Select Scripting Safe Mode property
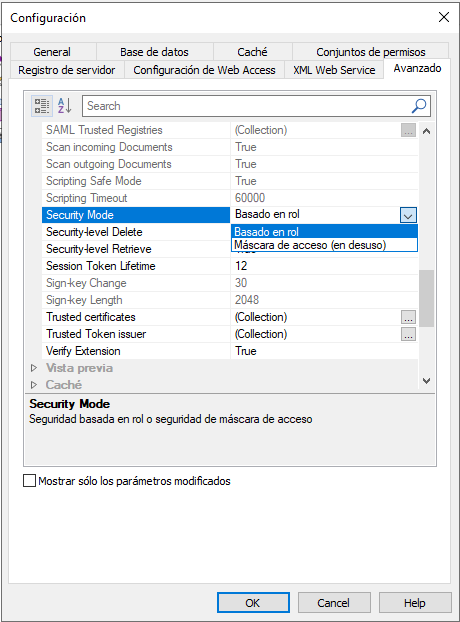Image resolution: width=460 pixels, height=622 pixels. pos(136,181)
